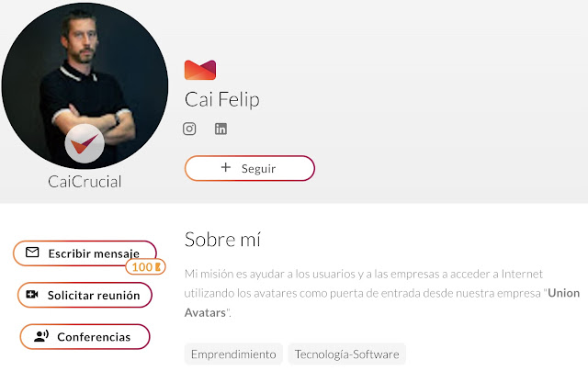
Task: Select the Tecnología-Software tag
Action: click(x=346, y=354)
